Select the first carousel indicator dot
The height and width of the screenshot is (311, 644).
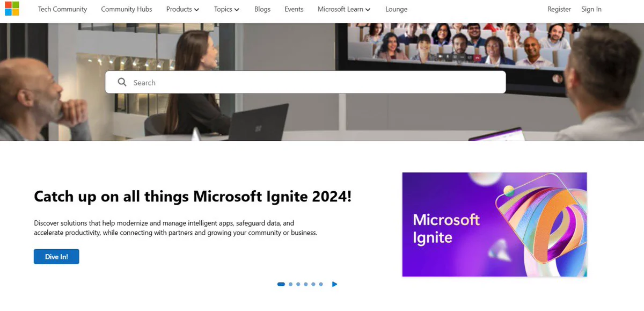[281, 284]
